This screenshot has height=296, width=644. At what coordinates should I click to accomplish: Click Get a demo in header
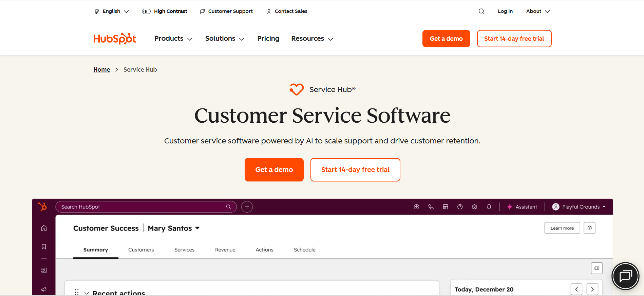coord(446,39)
